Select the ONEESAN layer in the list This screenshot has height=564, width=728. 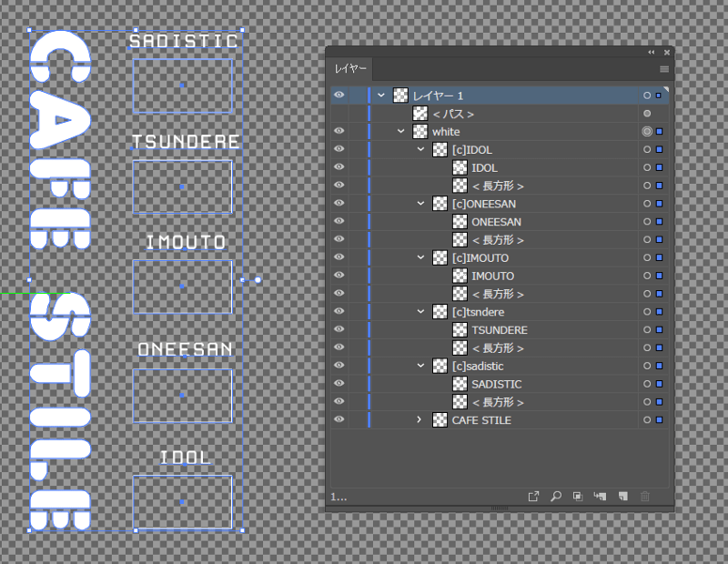(496, 222)
